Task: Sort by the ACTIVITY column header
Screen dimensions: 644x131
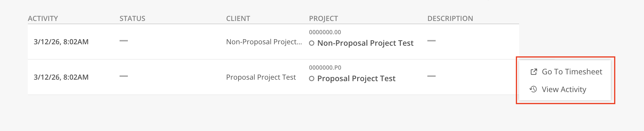Action: coord(43,19)
